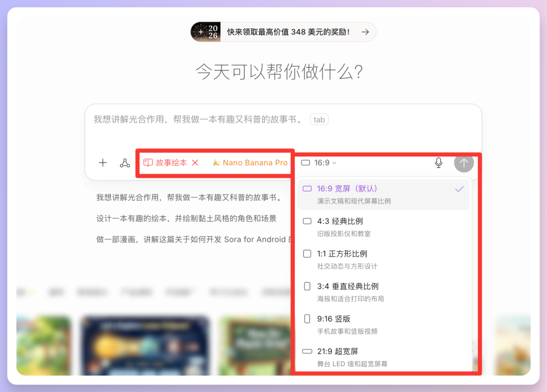
Task: Click the 2026 badge icon on the banner
Action: click(205, 31)
